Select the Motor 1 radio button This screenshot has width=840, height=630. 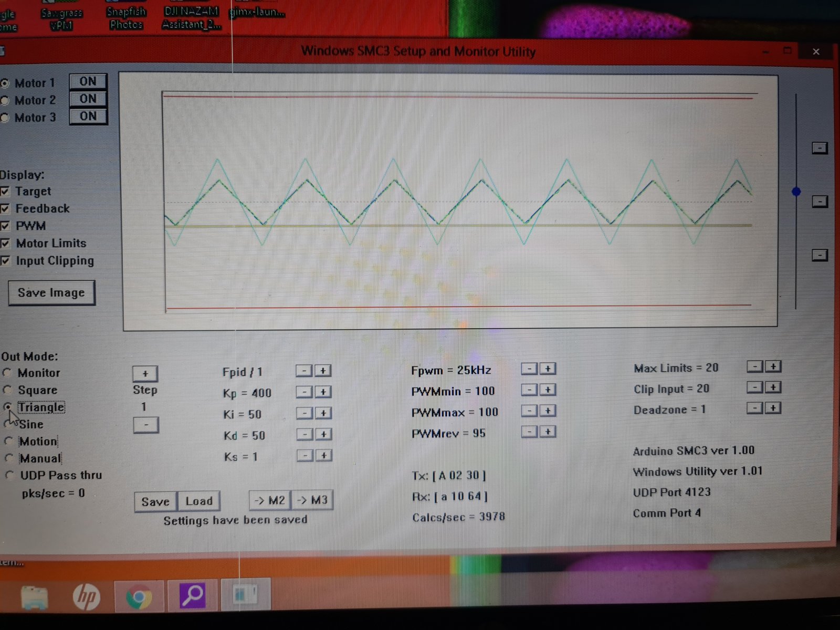tap(5, 83)
